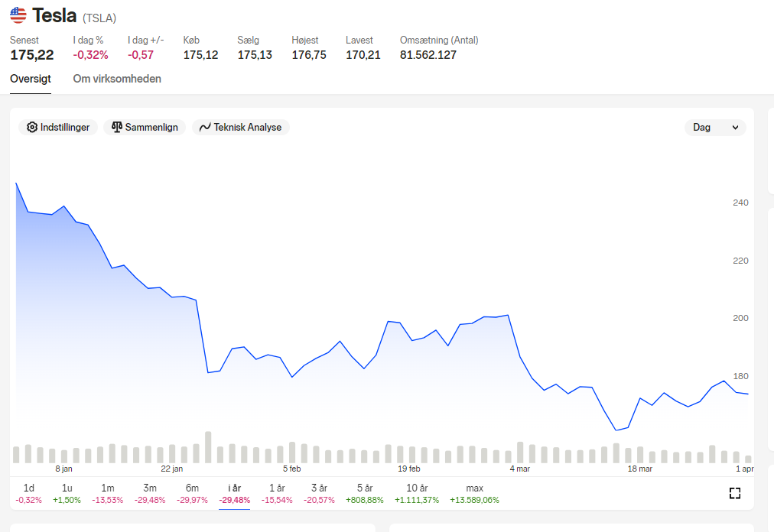The width and height of the screenshot is (774, 532).
Task: Expand chart to fullscreen
Action: pos(734,493)
